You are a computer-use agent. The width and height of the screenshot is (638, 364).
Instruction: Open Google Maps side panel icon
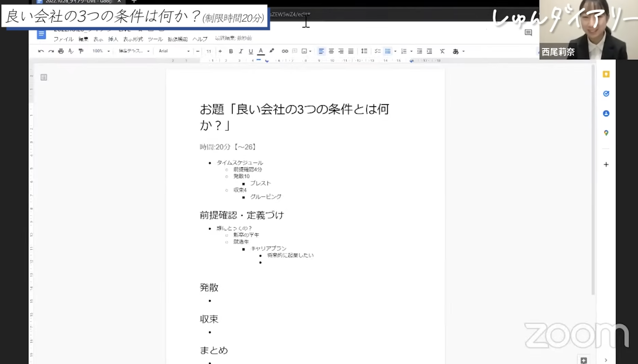pos(606,133)
